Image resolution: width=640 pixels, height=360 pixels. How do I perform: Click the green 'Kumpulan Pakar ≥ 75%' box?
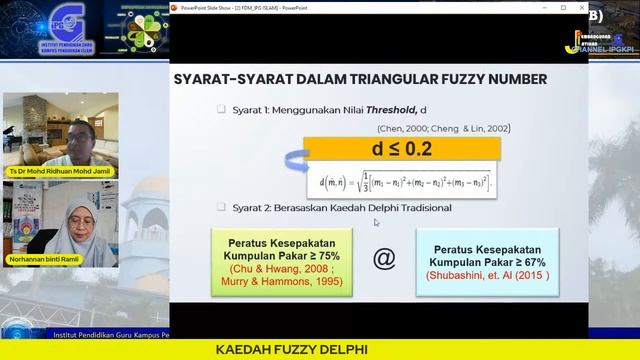[x=282, y=262]
